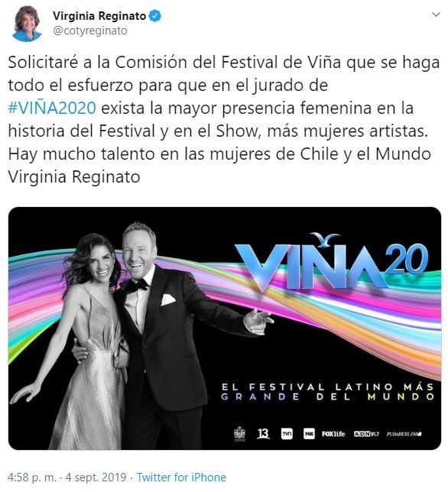Click the blue verified badge

pos(154,16)
